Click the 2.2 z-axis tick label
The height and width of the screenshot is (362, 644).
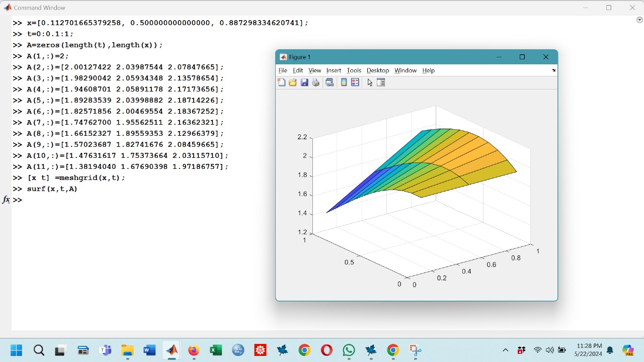[x=302, y=137]
